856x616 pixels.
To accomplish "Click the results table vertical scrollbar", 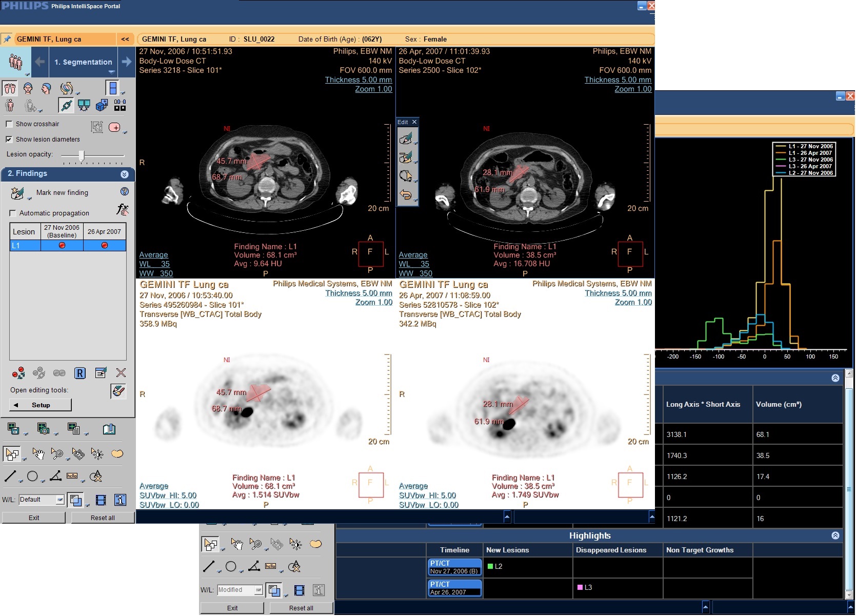I will pos(849,484).
